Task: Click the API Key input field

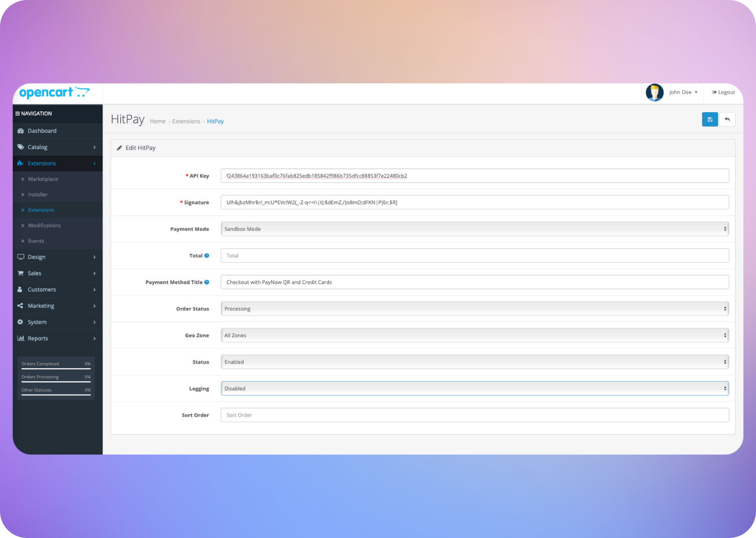Action: 475,176
